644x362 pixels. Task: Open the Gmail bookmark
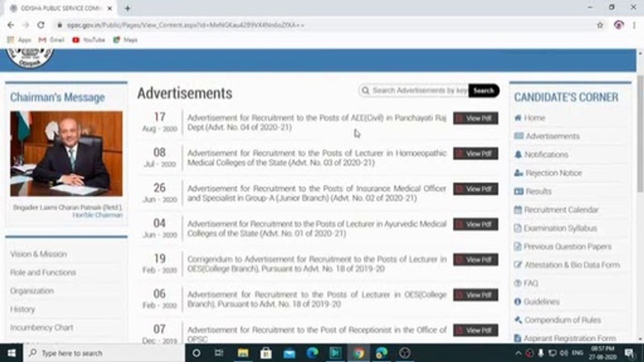[x=51, y=40]
